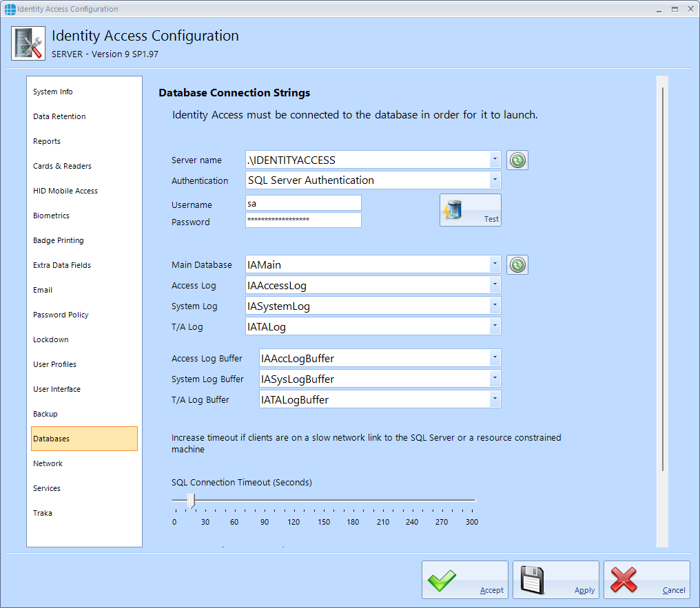Open the Access Log database dropdown
The height and width of the screenshot is (608, 700).
pyautogui.click(x=495, y=284)
